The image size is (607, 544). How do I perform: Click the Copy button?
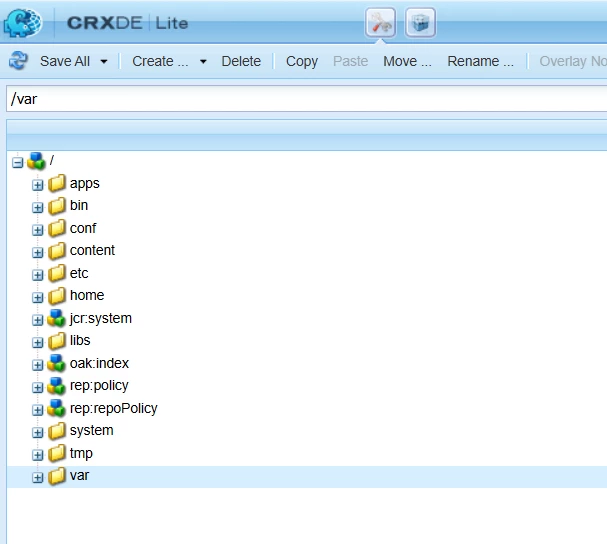[302, 61]
